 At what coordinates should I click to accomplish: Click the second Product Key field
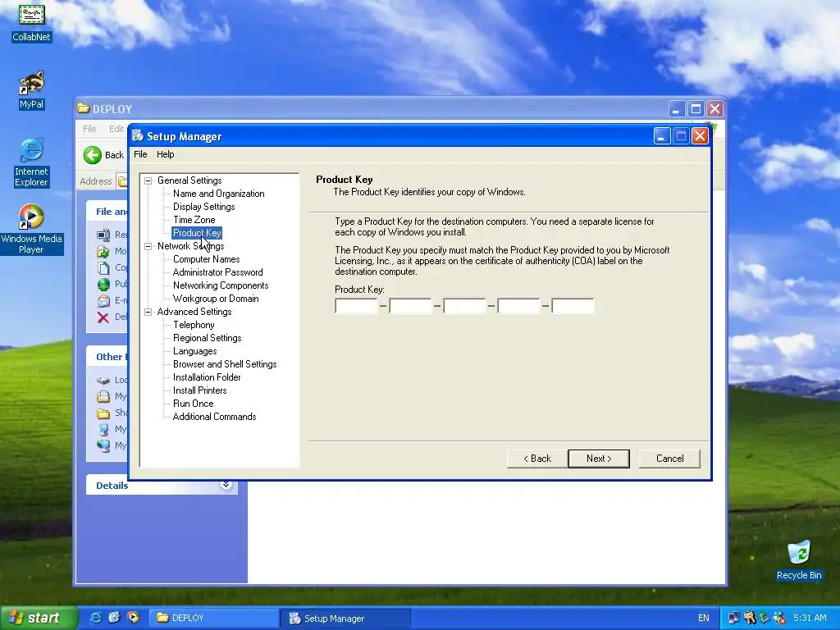[x=410, y=306]
